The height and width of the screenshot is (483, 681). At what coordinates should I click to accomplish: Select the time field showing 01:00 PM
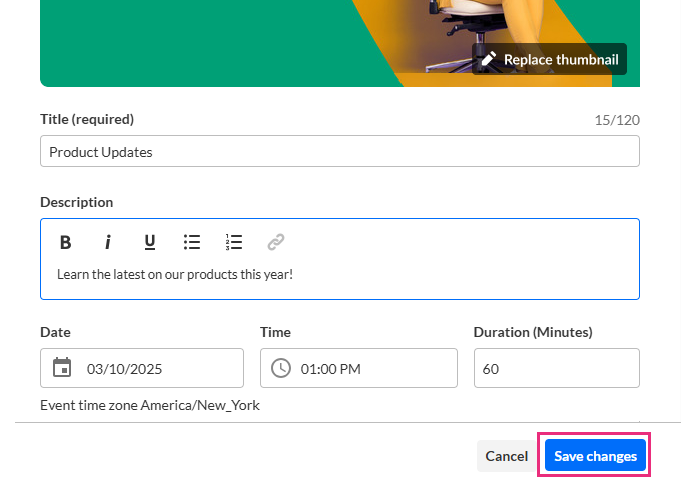point(359,368)
